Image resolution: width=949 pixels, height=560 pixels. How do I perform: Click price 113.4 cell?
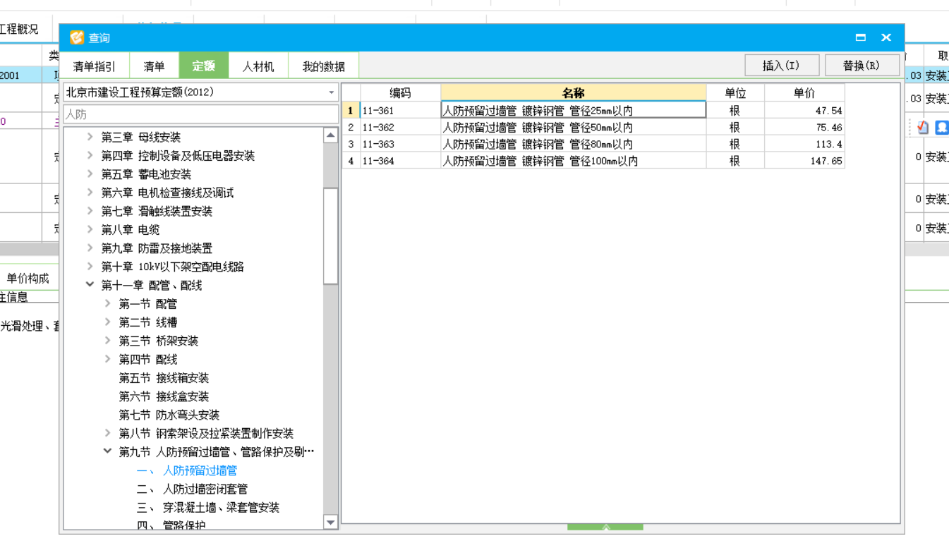[804, 144]
